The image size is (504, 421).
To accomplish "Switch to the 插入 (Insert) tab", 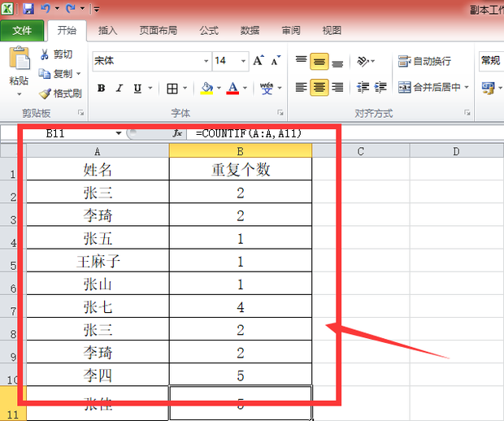I will (107, 31).
